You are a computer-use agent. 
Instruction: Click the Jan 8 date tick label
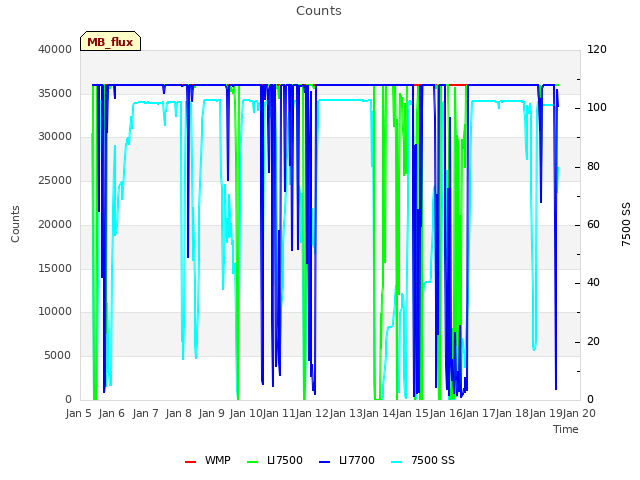[x=178, y=413]
